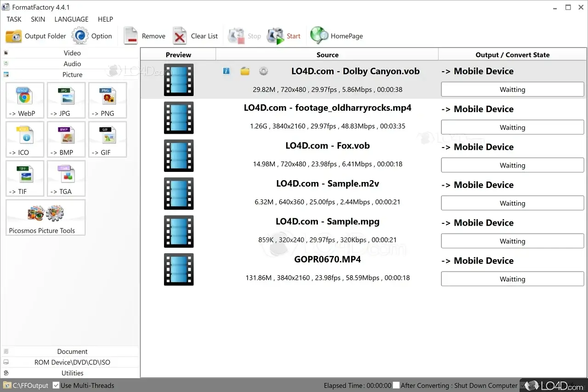
Task: Select the -> WebP conversion icon
Action: click(25, 100)
